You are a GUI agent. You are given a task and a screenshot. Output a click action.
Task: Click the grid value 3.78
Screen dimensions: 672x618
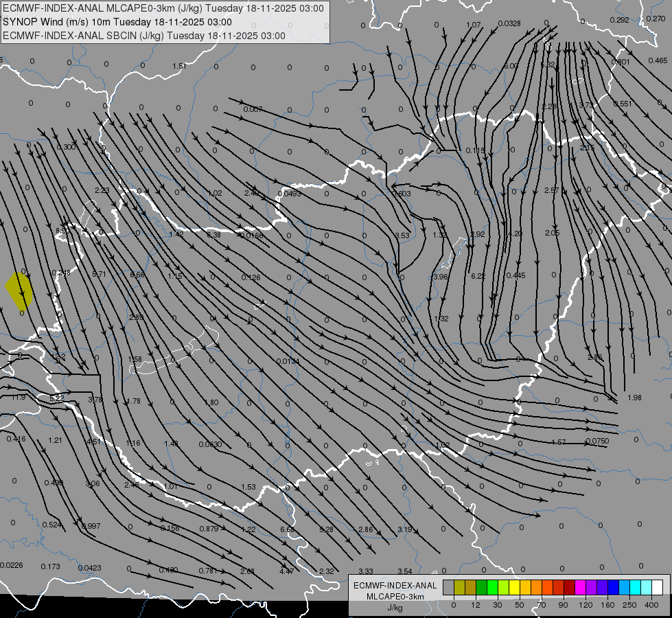pyautogui.click(x=95, y=399)
